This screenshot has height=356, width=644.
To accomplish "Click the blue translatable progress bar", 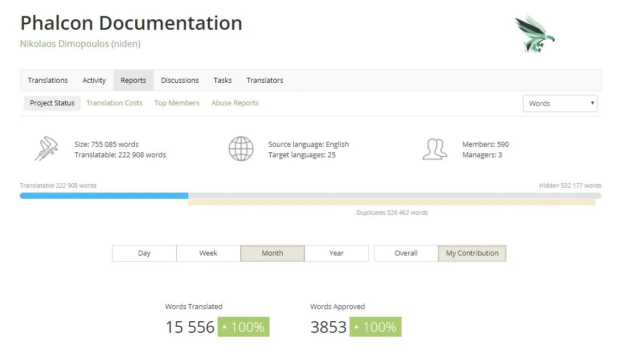I will click(104, 196).
